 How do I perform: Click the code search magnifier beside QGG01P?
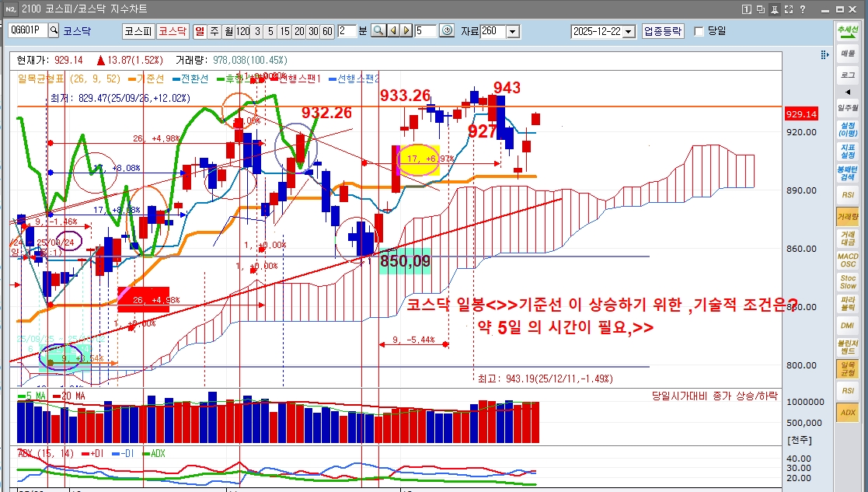[54, 30]
